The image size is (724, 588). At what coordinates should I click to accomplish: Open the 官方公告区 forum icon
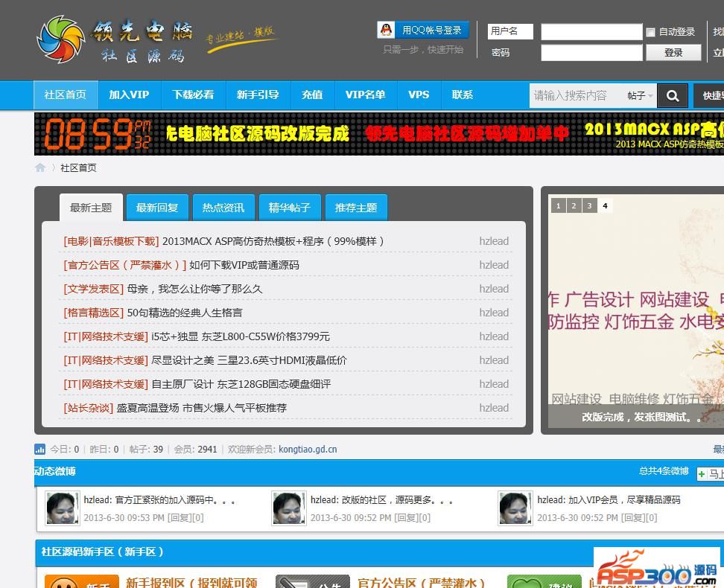(313, 581)
